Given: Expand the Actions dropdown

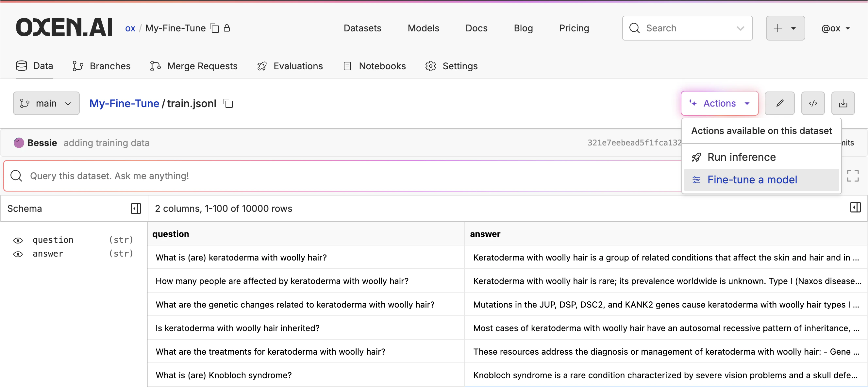Looking at the screenshot, I should [x=719, y=103].
